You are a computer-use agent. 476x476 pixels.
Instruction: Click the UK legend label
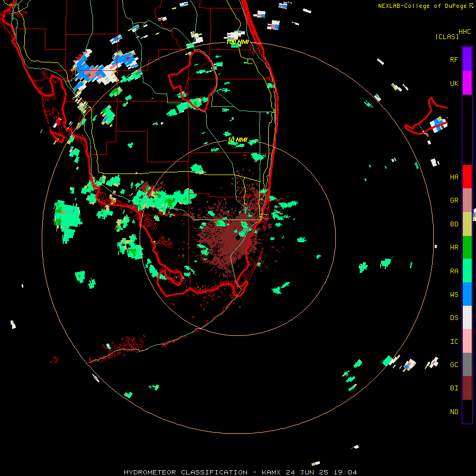click(x=454, y=83)
